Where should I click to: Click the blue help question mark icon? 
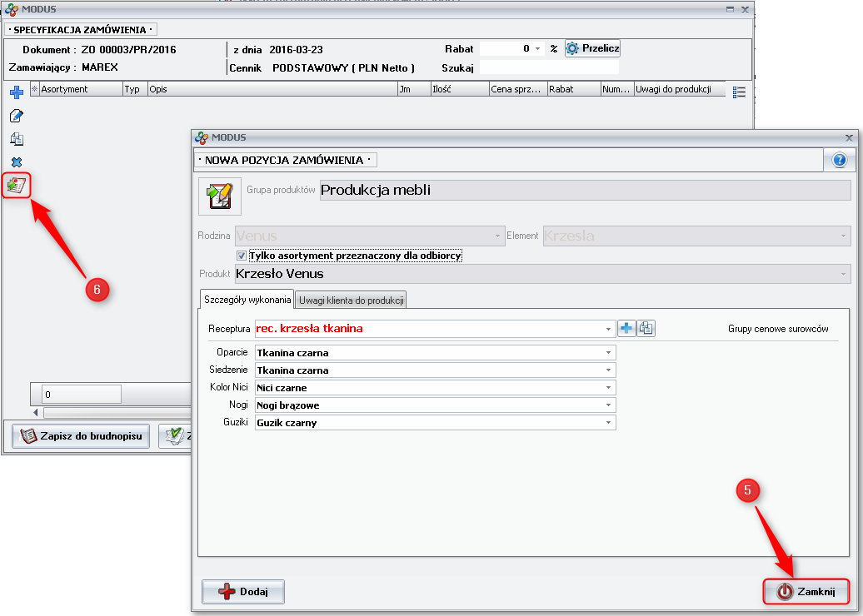(x=840, y=160)
